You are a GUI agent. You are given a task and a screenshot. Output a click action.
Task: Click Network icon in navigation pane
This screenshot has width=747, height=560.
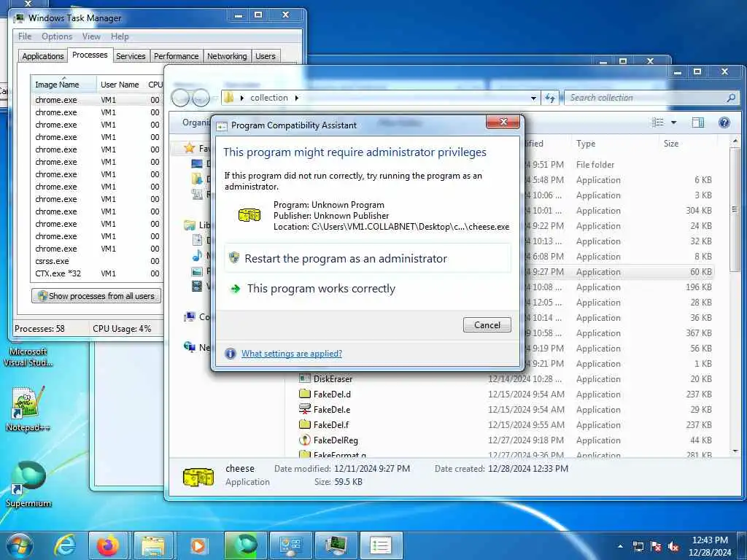(190, 347)
